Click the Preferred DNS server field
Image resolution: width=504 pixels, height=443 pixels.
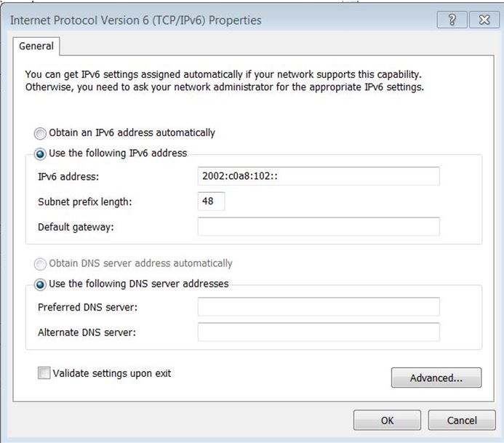coord(318,307)
